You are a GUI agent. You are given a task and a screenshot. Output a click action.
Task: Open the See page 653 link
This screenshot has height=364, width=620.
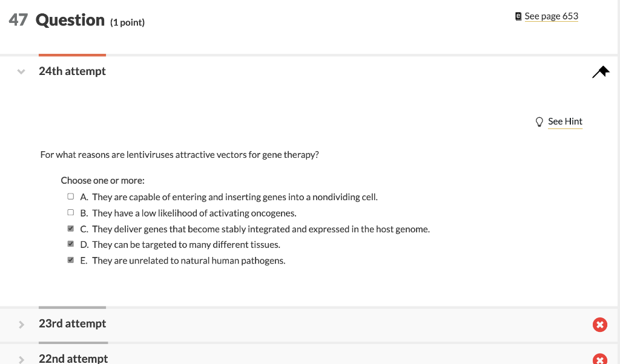click(x=551, y=16)
